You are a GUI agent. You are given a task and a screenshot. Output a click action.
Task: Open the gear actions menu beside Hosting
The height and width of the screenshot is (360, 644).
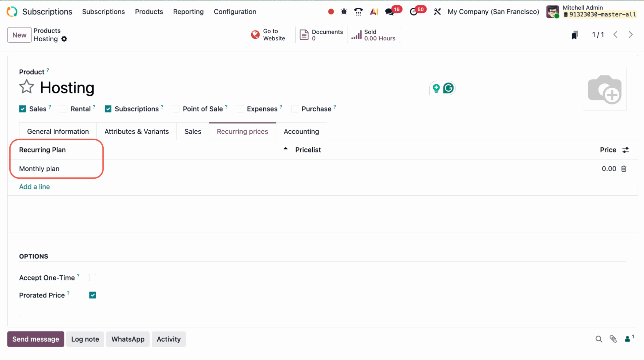click(64, 39)
